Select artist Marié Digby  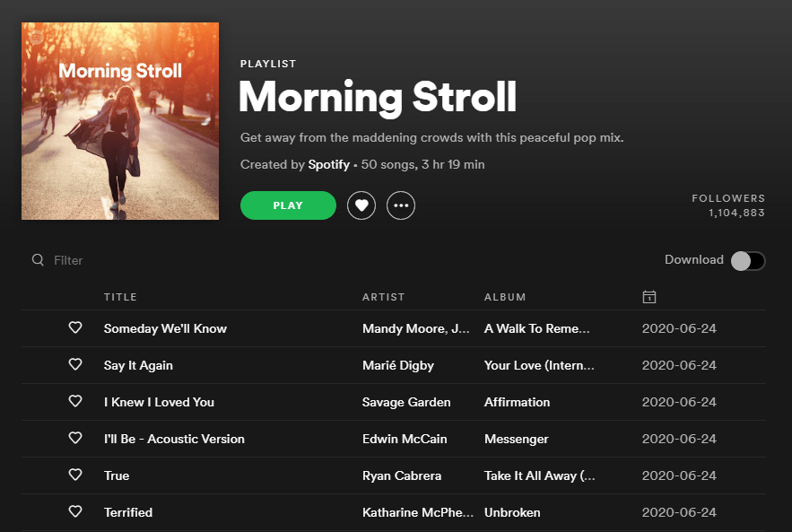tap(400, 365)
